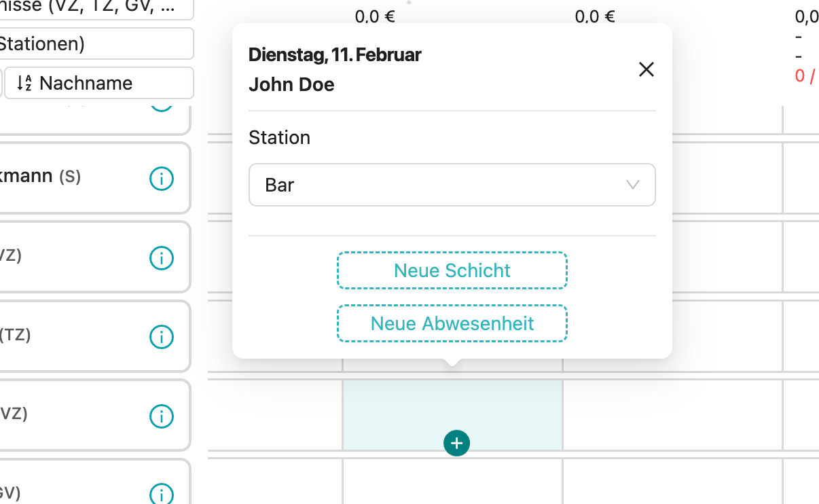Screen dimensions: 819x504
Task: Expand the Stationen) filter dropdown
Action: point(95,44)
